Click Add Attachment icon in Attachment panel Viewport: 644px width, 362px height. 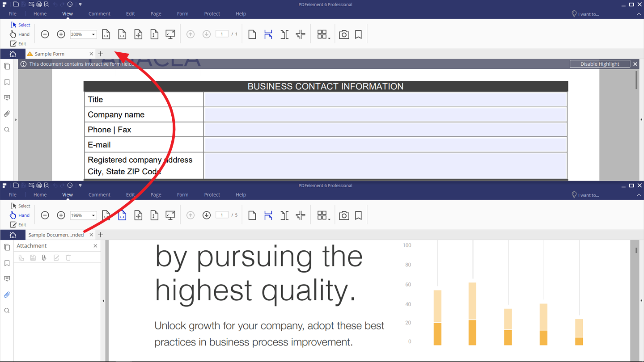pyautogui.click(x=44, y=257)
